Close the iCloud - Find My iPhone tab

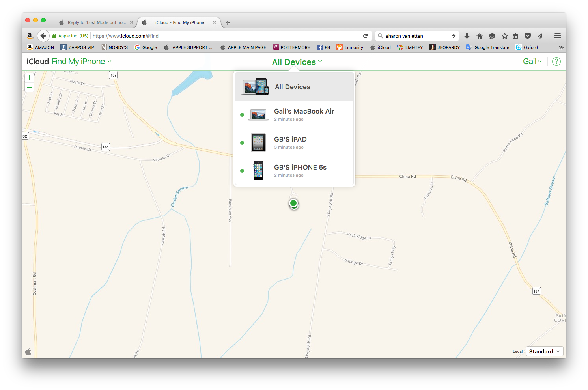[x=215, y=22]
